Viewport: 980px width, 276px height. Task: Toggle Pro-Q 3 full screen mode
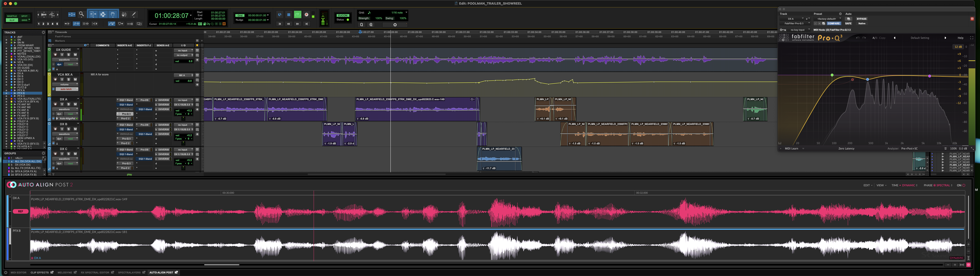(972, 38)
